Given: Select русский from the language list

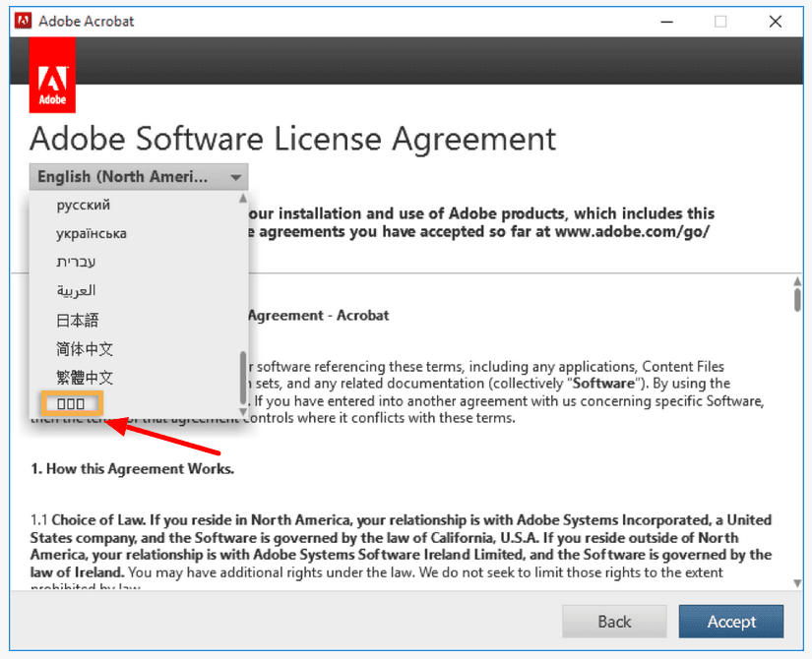Looking at the screenshot, I should (x=84, y=206).
